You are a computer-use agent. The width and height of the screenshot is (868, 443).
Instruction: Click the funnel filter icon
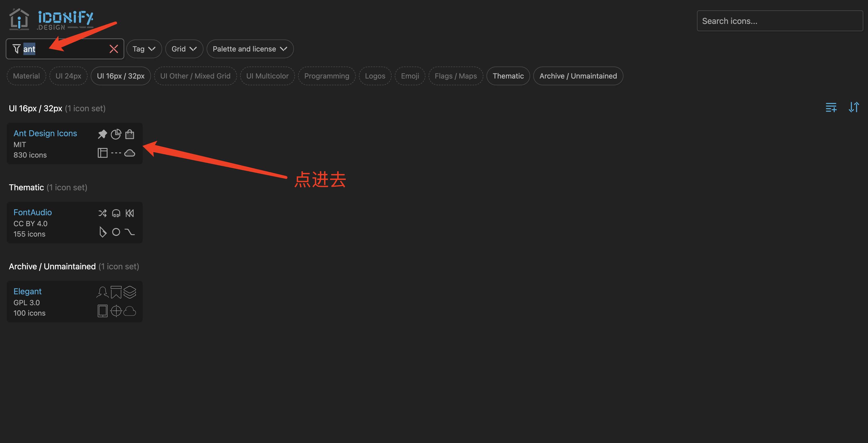[17, 49]
